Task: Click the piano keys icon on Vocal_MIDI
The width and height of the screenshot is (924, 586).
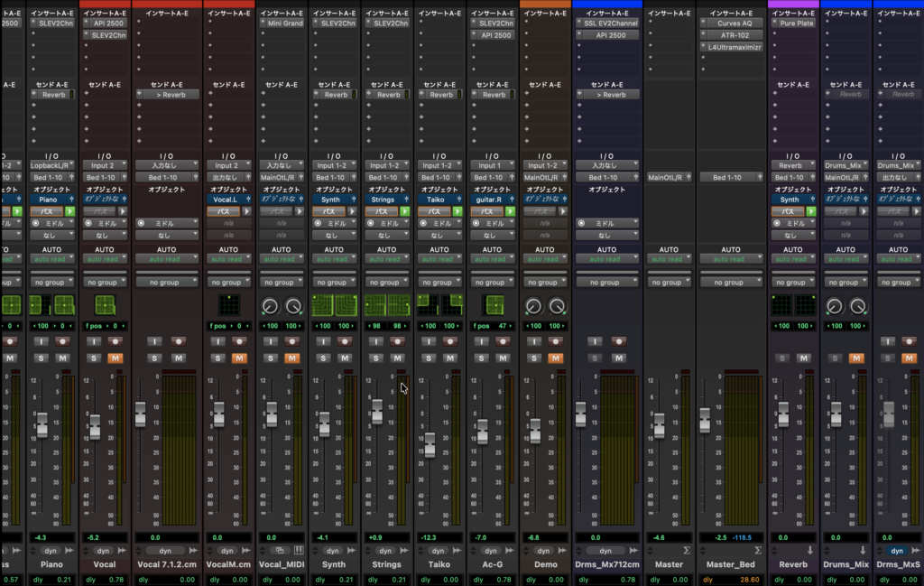Action: tap(299, 550)
